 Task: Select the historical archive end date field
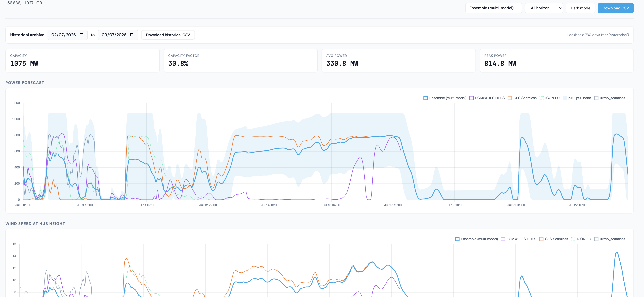[x=118, y=35]
